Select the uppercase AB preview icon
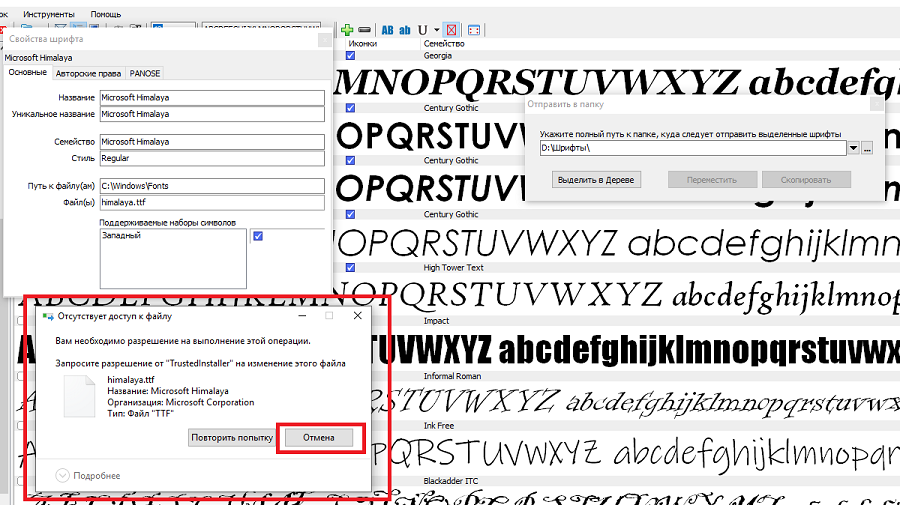 coord(387,30)
